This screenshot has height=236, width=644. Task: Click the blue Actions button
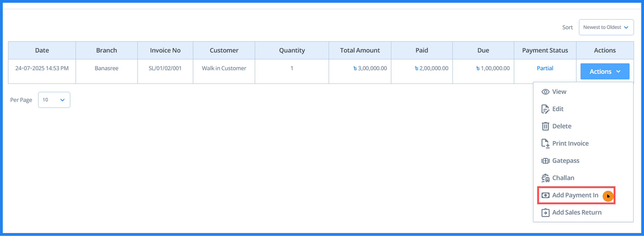[x=605, y=71]
